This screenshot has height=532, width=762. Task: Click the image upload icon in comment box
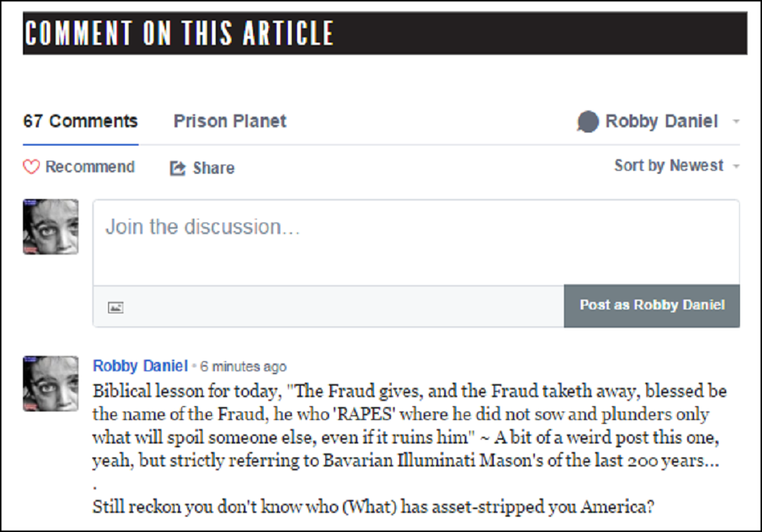click(116, 307)
